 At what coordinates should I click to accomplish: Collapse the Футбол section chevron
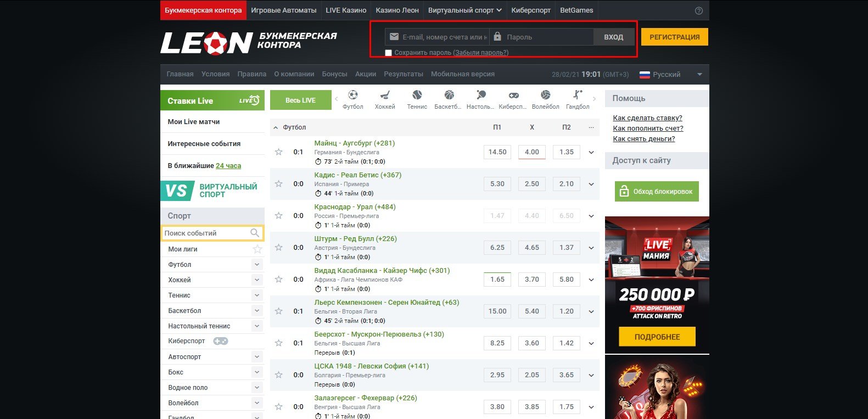pos(276,127)
